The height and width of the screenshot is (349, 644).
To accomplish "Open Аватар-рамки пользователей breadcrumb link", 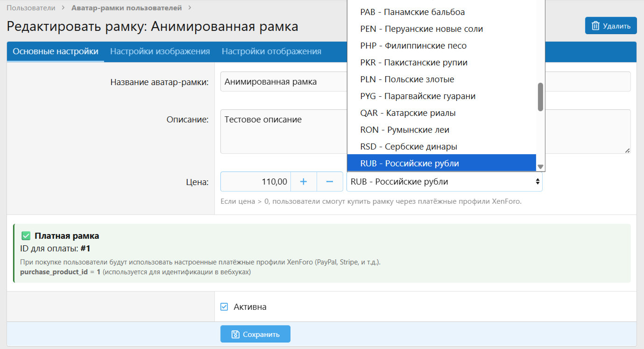I will point(127,8).
